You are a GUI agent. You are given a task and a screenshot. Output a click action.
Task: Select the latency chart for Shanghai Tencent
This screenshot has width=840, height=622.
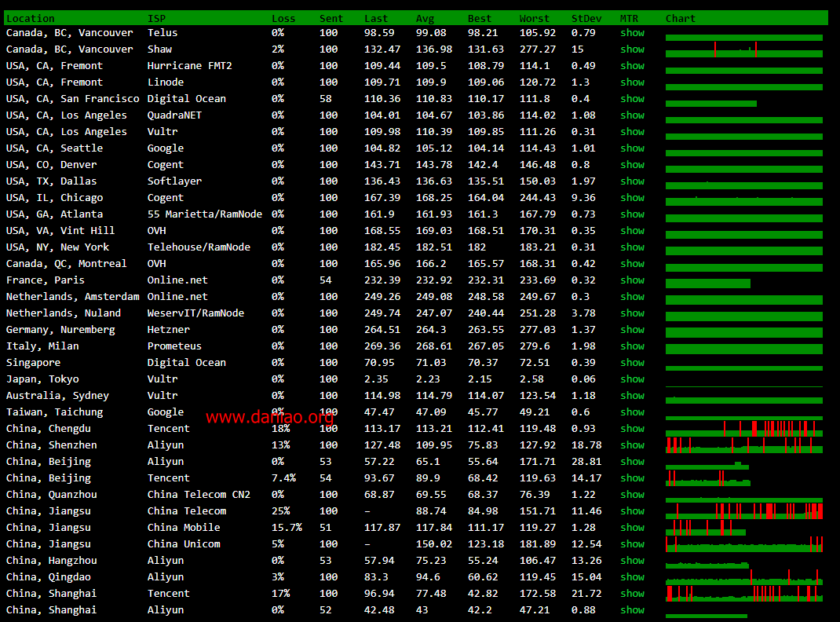click(744, 594)
